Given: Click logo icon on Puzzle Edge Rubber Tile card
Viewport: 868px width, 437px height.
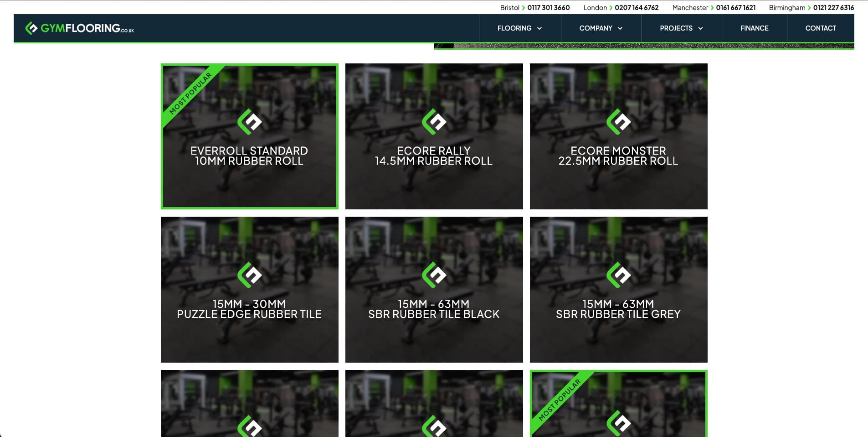Looking at the screenshot, I should [x=250, y=275].
